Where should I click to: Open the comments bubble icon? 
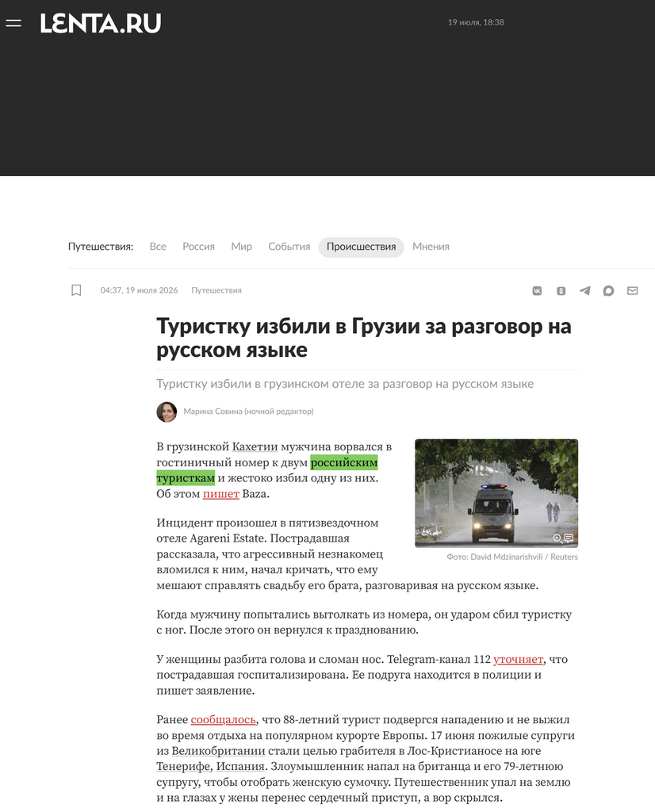[608, 290]
